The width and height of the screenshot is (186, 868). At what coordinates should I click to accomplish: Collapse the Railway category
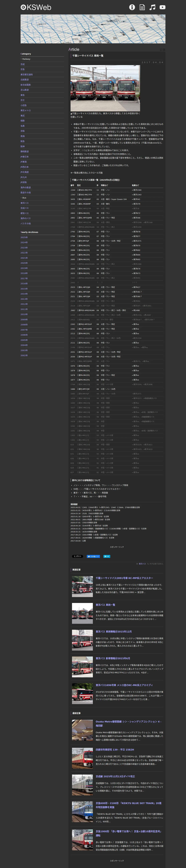(25, 59)
